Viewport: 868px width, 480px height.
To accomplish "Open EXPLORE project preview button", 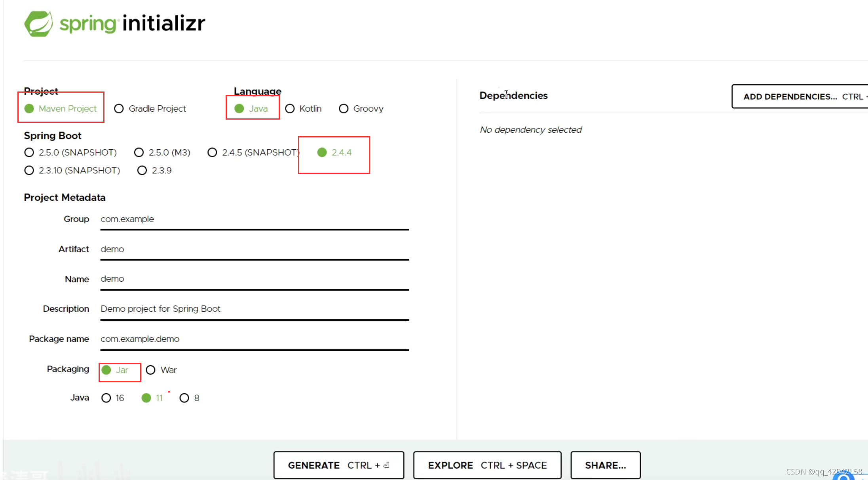I will point(487,465).
